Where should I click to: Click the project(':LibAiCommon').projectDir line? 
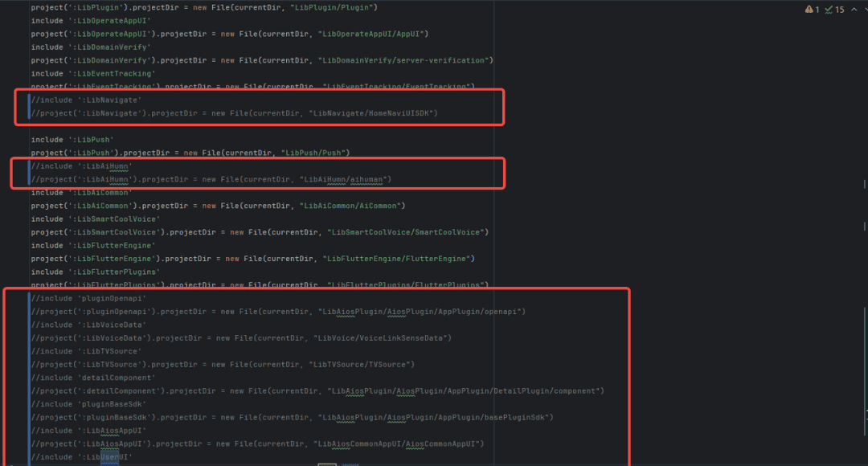tap(218, 206)
